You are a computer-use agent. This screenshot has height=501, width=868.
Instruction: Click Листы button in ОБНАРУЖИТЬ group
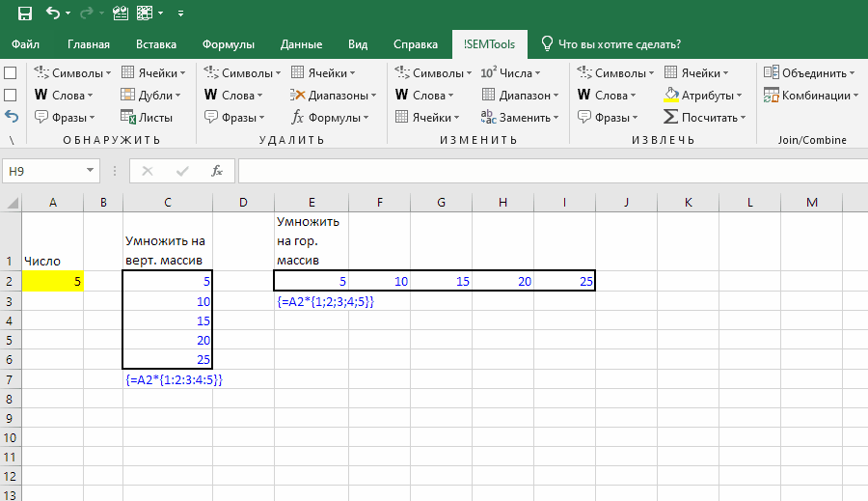tap(147, 118)
